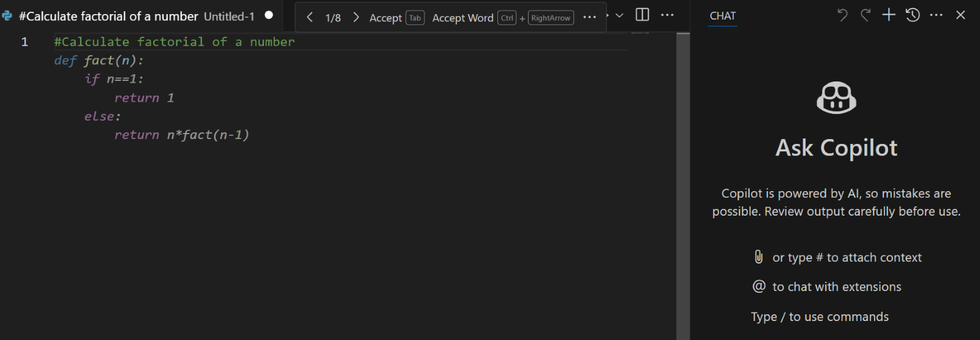Click the 'Ask Copilot' heading

837,148
